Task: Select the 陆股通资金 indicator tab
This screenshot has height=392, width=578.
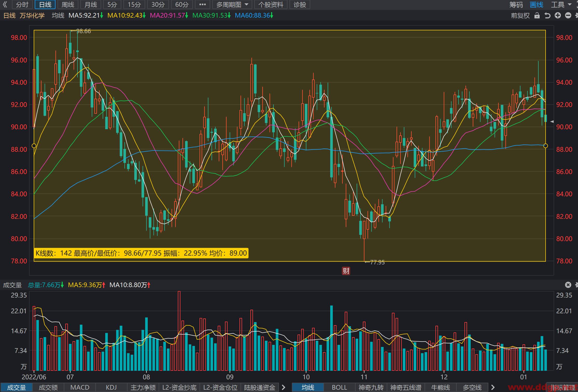Action: (260, 388)
